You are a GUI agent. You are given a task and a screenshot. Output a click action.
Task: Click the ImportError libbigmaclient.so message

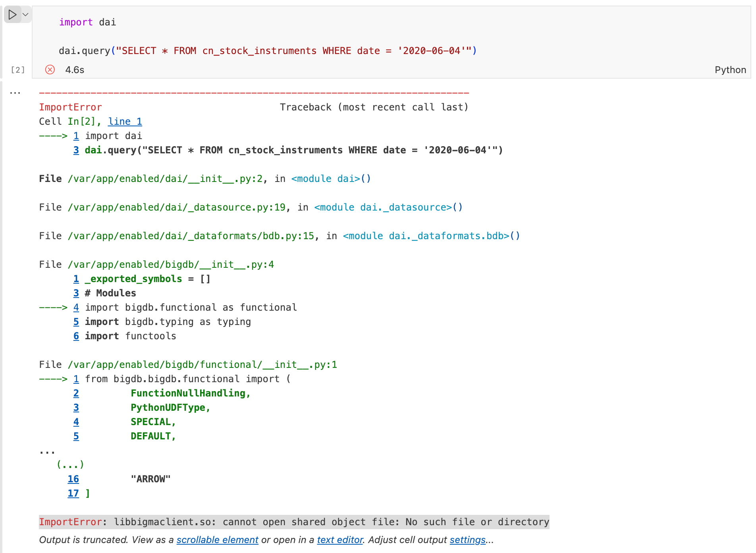point(294,522)
